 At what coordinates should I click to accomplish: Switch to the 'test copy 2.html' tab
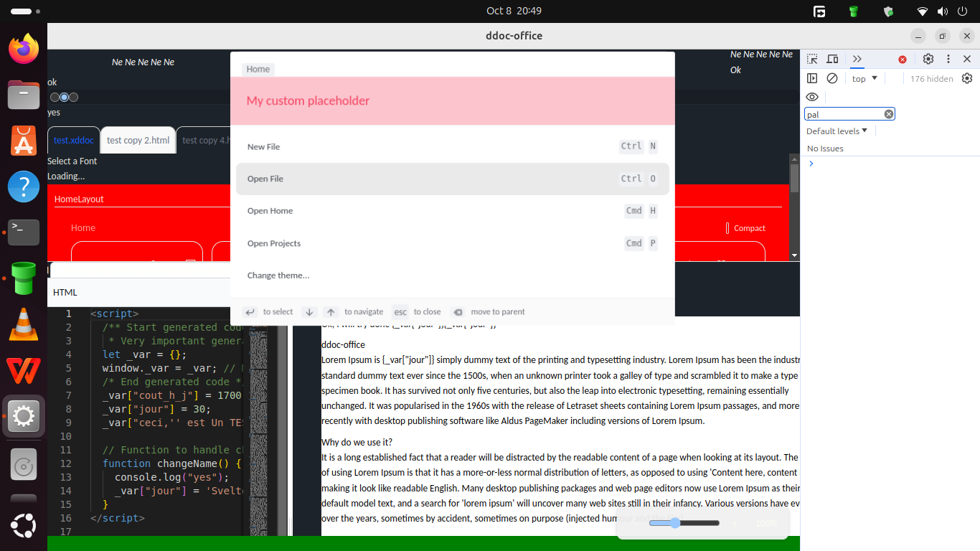click(x=138, y=140)
